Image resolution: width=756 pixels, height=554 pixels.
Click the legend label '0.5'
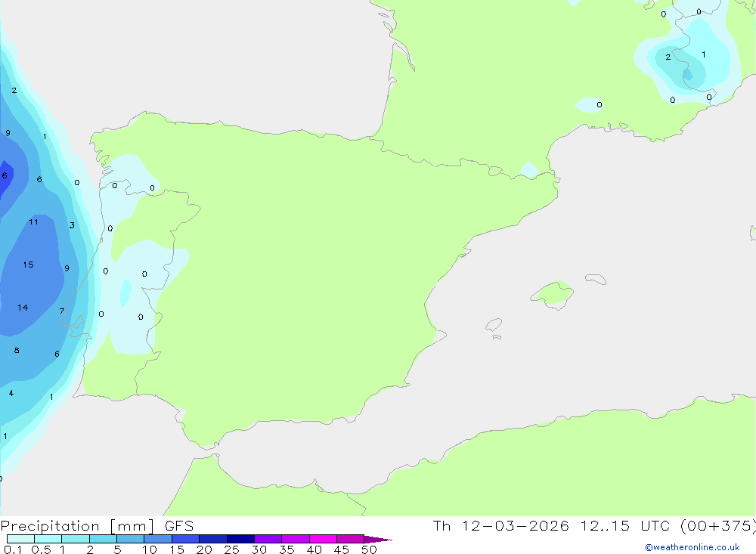pyautogui.click(x=41, y=549)
